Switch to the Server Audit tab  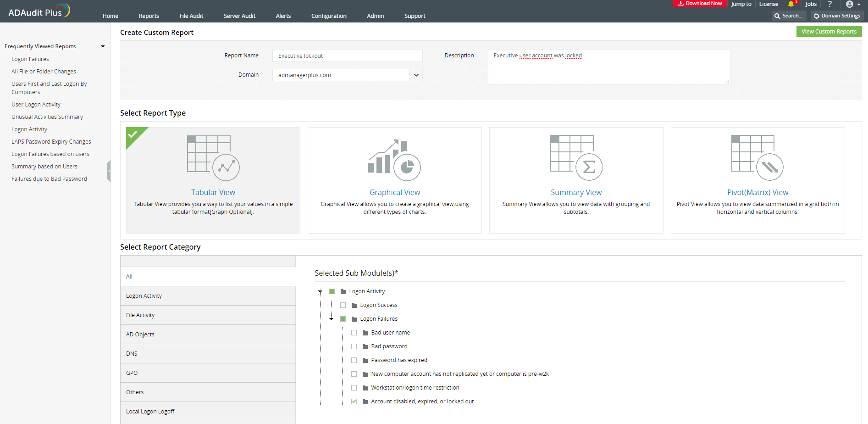[x=239, y=16]
